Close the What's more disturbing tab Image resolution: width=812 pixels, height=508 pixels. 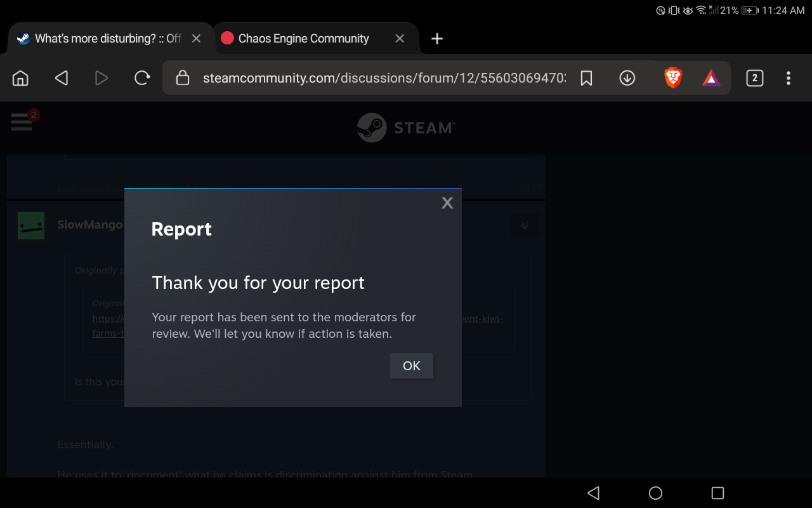pos(196,39)
